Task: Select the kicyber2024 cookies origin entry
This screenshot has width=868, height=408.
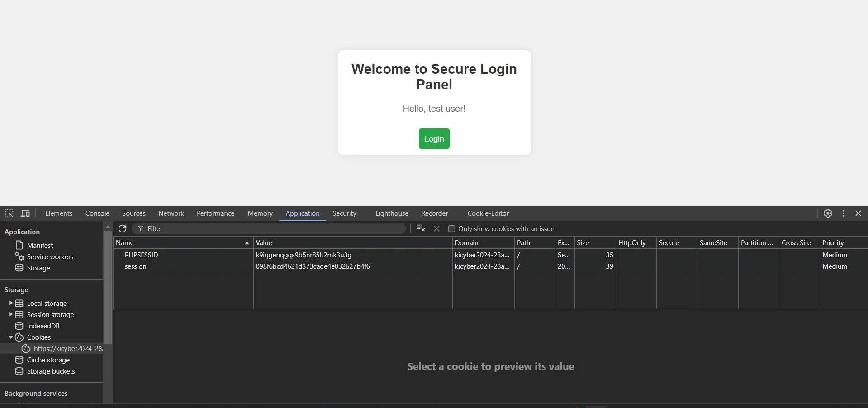Action: (x=68, y=349)
